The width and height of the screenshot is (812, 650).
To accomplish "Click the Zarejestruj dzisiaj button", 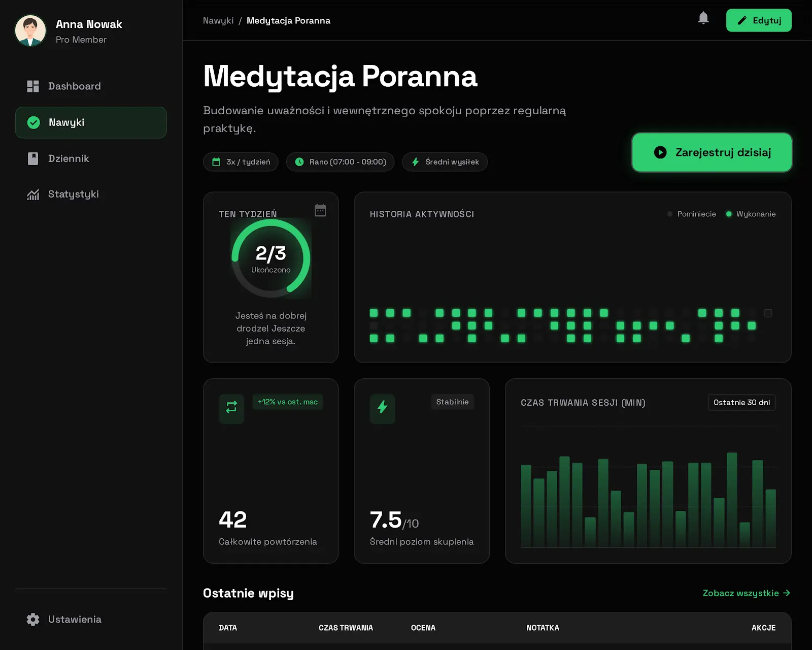I will (712, 152).
